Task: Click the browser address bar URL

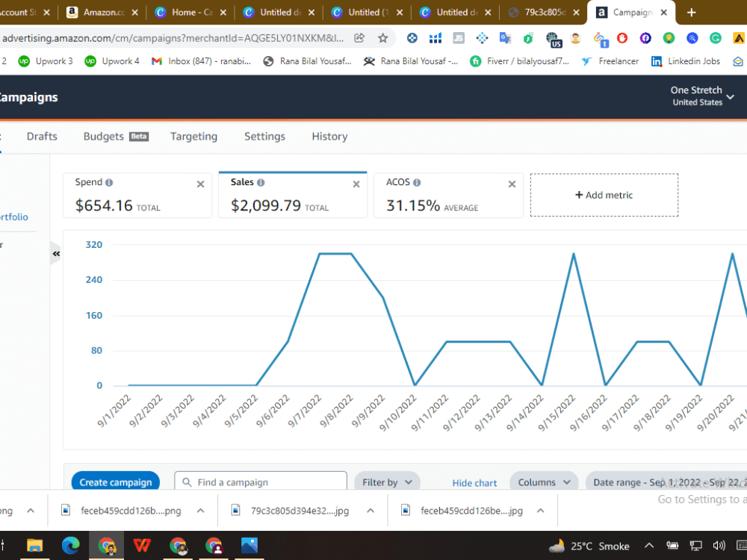Action: [173, 38]
